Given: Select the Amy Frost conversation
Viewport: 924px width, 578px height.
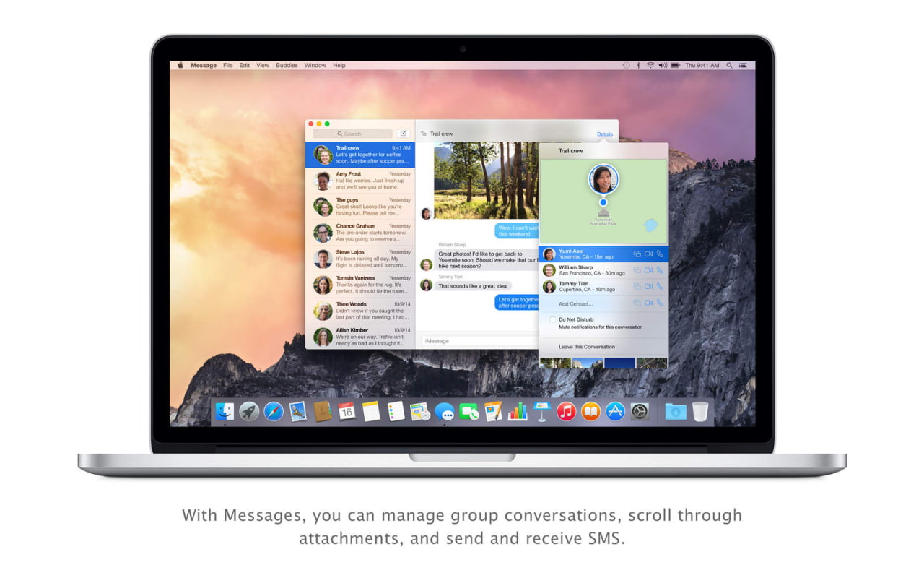Looking at the screenshot, I should 359,180.
